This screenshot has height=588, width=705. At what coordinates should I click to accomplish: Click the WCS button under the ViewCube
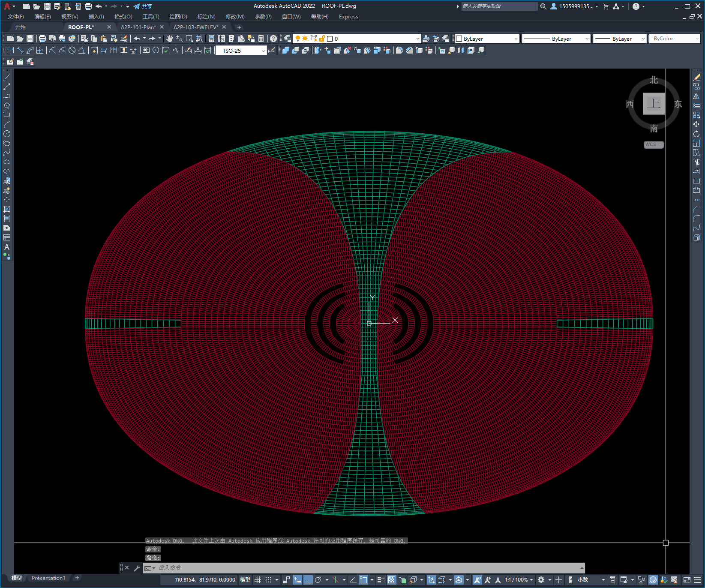[653, 144]
